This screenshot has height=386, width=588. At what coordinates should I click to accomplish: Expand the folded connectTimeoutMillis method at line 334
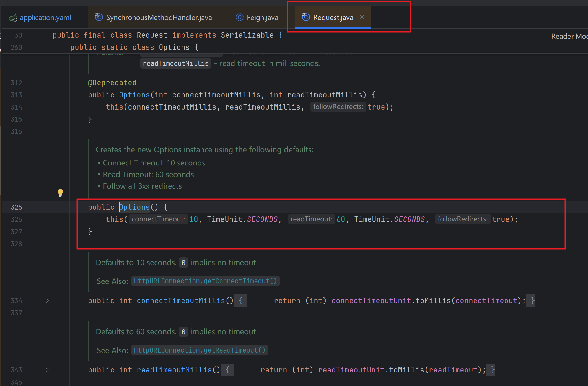click(47, 301)
